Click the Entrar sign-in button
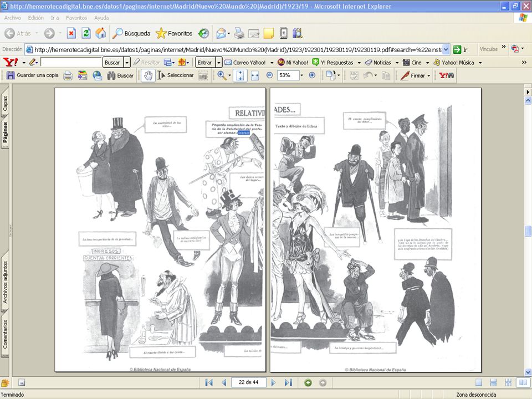The height and width of the screenshot is (399, 532). [x=204, y=63]
